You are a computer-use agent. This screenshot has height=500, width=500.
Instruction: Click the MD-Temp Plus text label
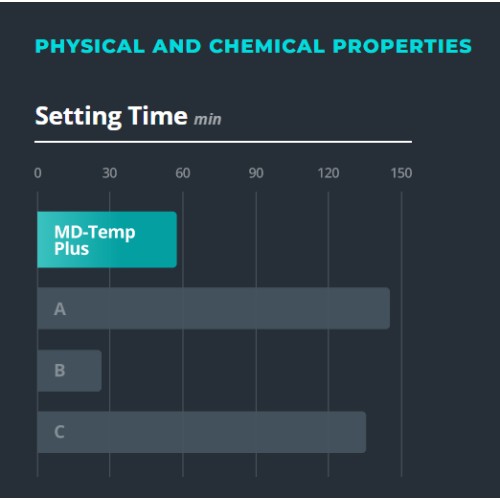tap(95, 240)
